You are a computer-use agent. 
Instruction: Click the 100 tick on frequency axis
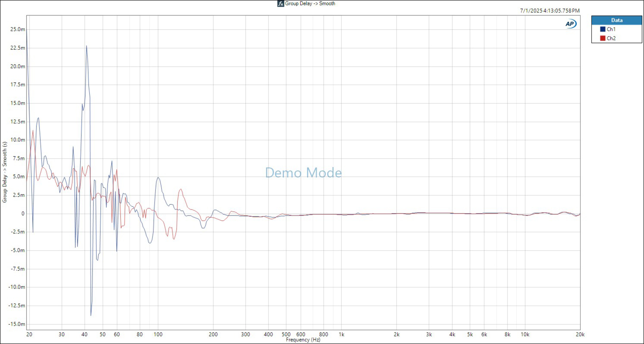158,334
